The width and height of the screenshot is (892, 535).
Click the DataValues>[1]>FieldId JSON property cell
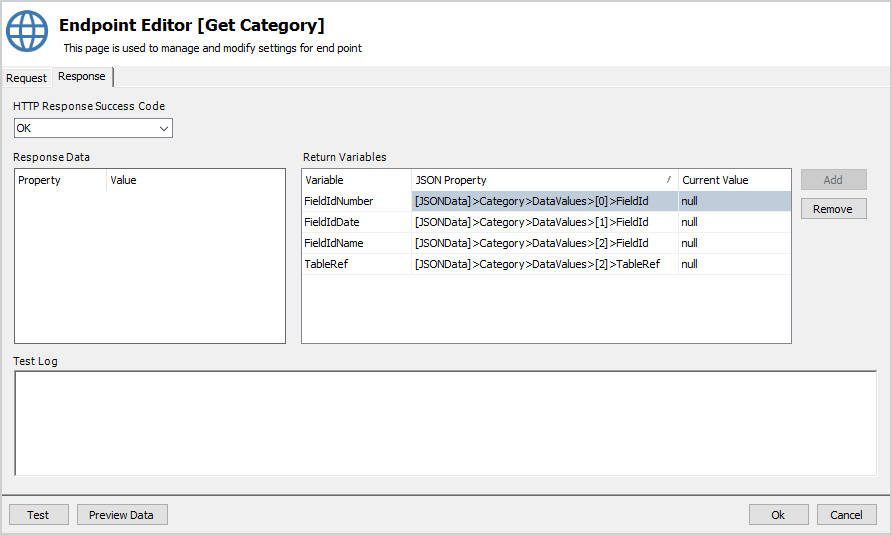tap(544, 222)
